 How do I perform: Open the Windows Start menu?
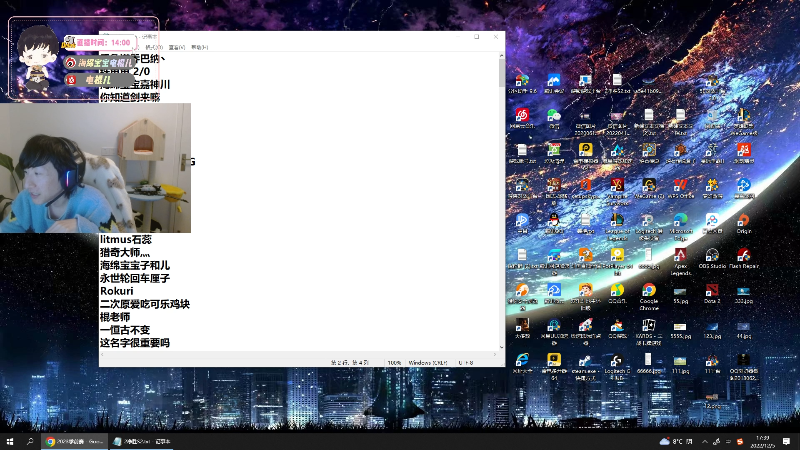[10, 441]
